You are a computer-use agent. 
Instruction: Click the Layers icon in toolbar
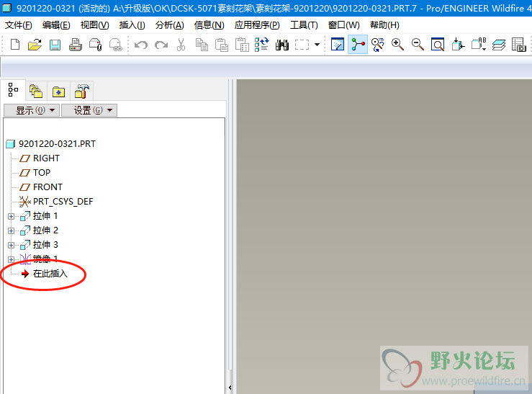tap(499, 45)
